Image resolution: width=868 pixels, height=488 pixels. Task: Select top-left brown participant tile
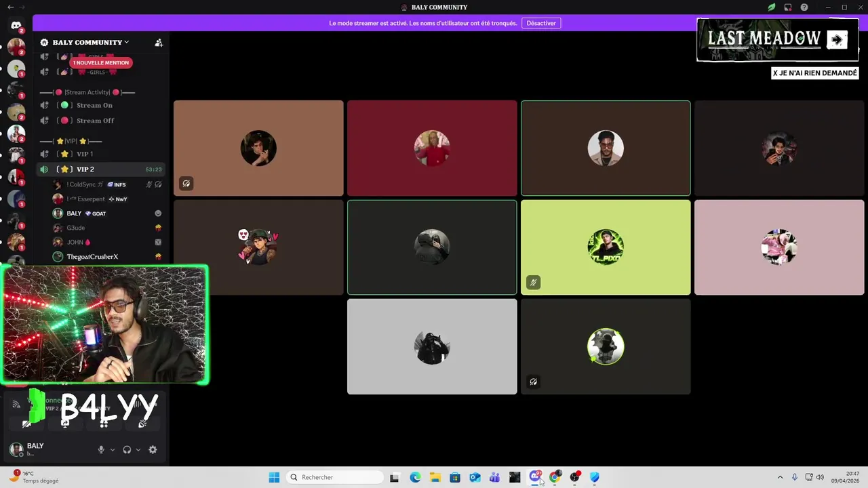click(x=258, y=148)
